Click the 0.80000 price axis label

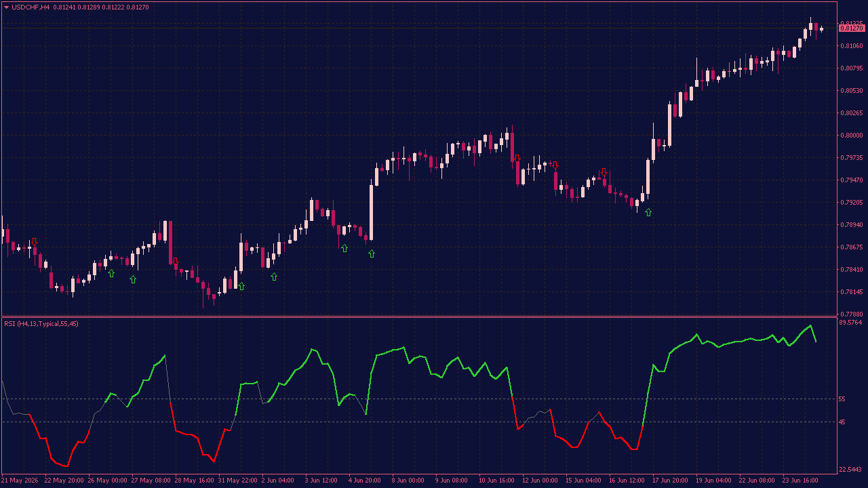point(851,136)
